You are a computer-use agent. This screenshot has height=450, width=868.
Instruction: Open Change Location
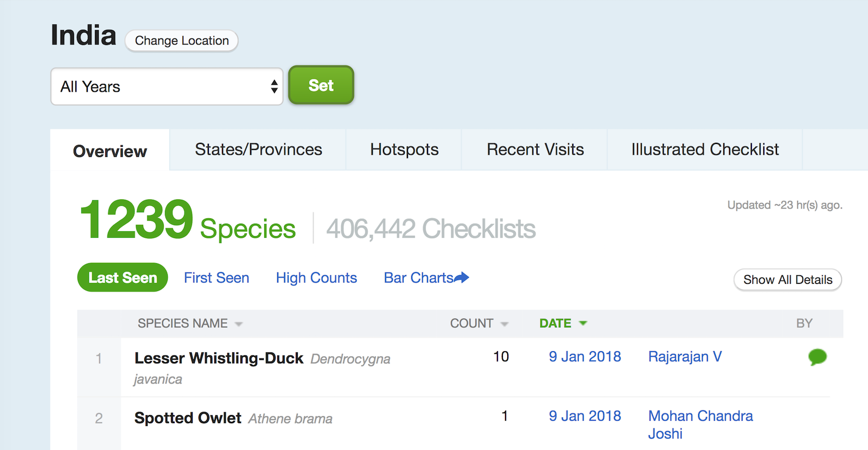pos(181,40)
